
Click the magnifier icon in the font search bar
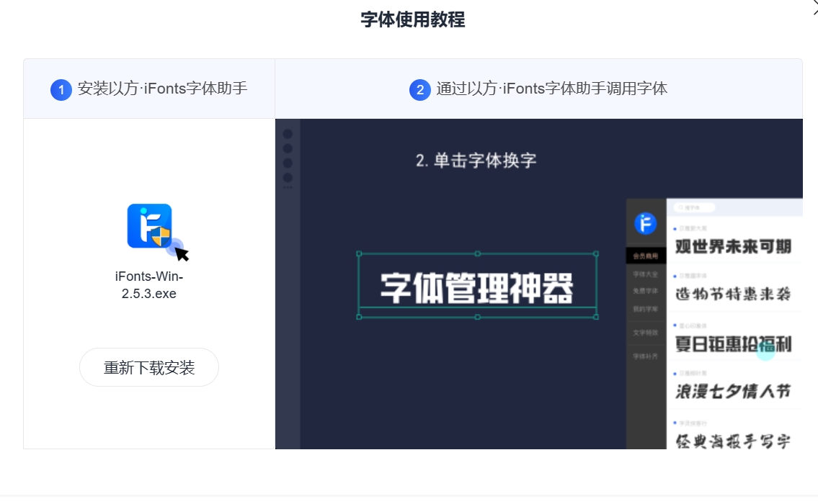coord(680,207)
